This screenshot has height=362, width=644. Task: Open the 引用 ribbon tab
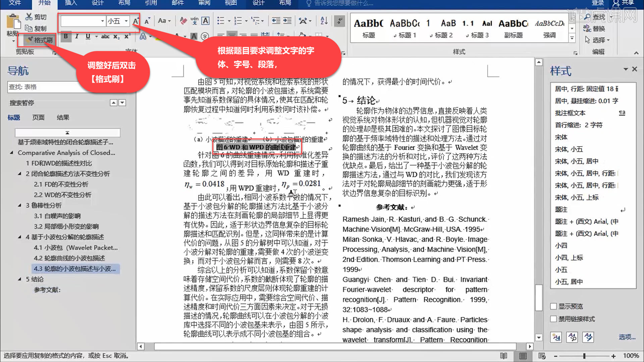pyautogui.click(x=151, y=3)
